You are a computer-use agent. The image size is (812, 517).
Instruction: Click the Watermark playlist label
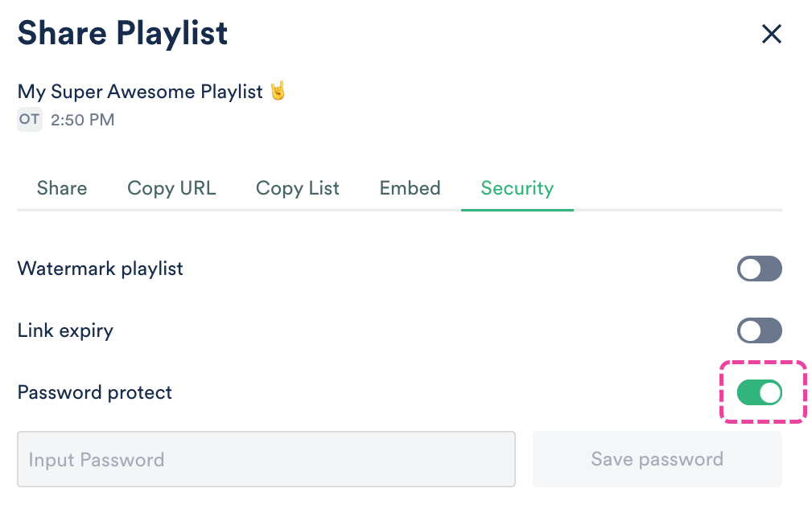click(x=100, y=269)
